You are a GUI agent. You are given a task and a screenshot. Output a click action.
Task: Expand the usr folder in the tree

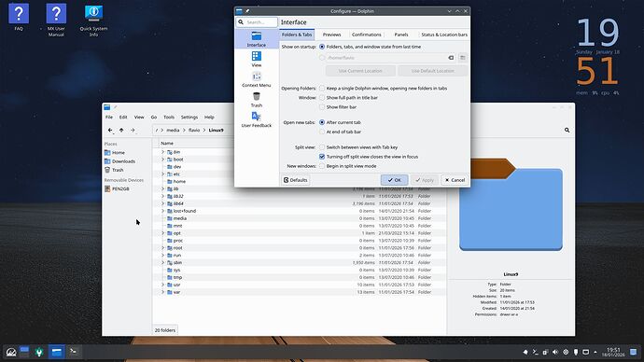coord(162,285)
